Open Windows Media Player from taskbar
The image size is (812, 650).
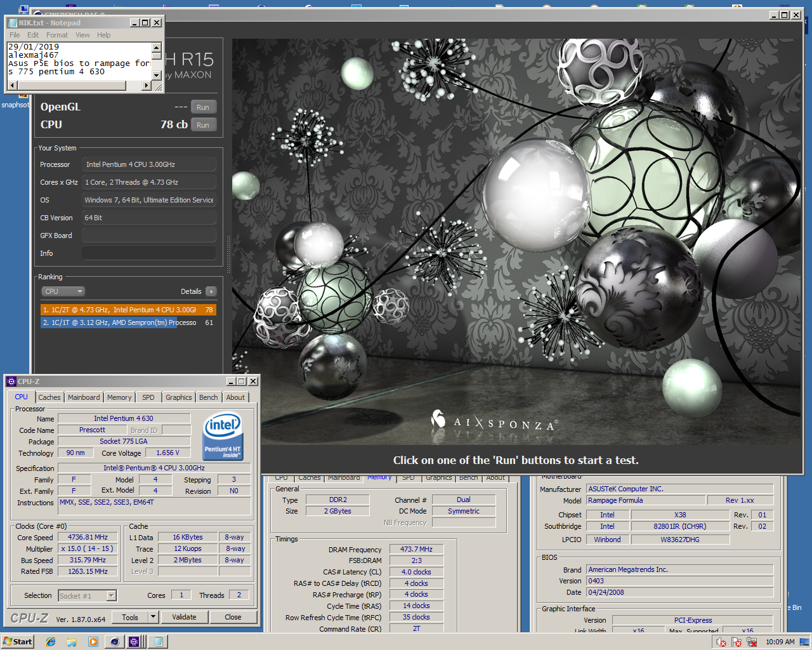pos(93,642)
